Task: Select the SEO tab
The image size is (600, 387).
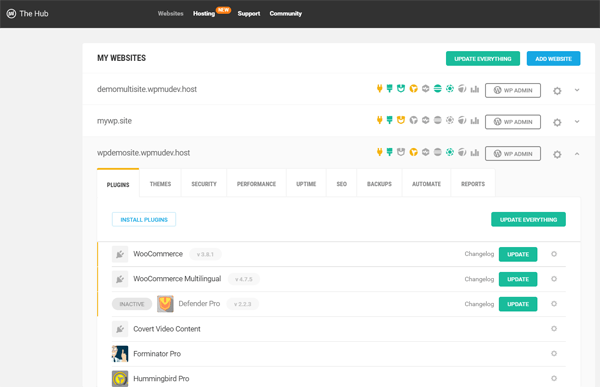Action: pyautogui.click(x=342, y=184)
